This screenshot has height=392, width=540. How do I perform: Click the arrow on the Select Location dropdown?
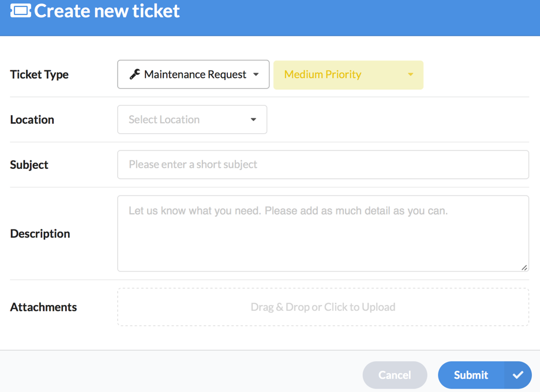(253, 120)
